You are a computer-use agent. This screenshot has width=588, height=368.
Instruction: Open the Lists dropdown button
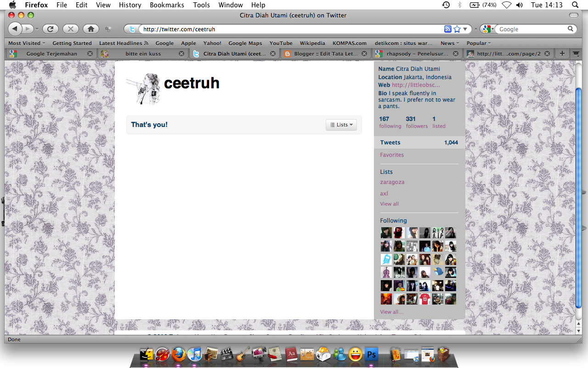pos(341,125)
